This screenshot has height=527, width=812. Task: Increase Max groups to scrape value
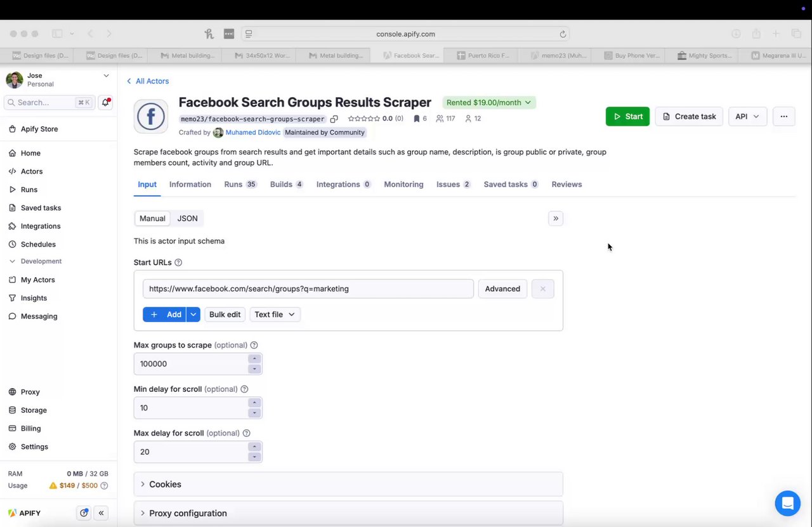click(254, 359)
